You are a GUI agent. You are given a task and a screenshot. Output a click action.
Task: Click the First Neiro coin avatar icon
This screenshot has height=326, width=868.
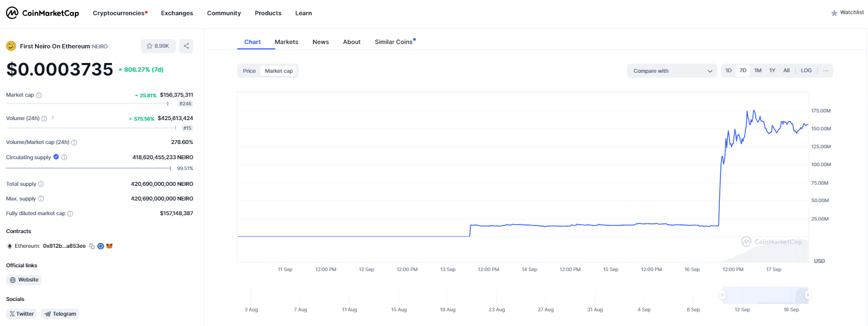pos(11,46)
